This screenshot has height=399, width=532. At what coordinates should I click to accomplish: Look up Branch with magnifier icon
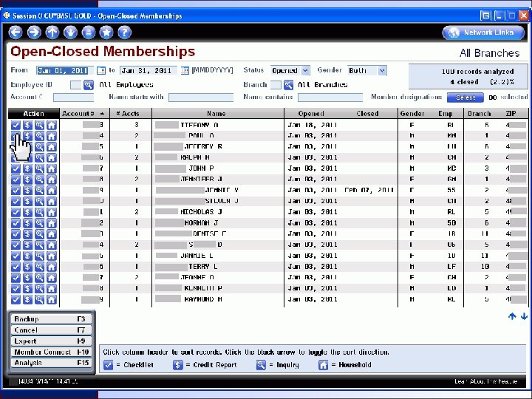(x=288, y=85)
